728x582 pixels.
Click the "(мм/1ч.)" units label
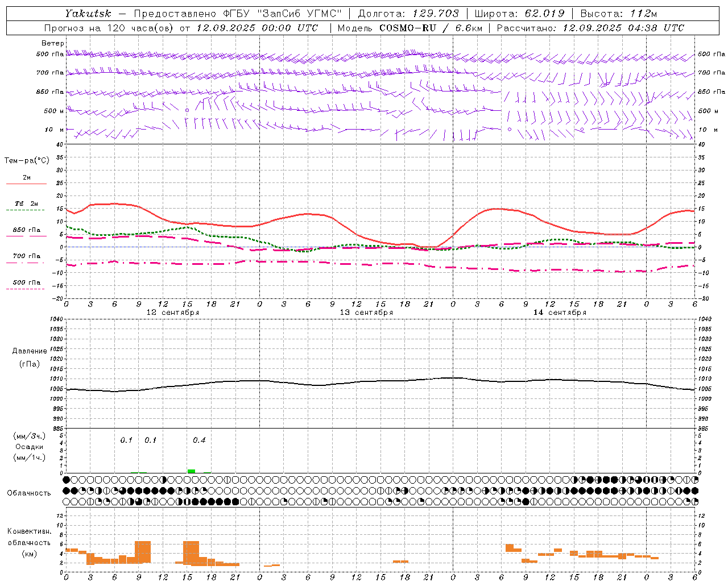pyautogui.click(x=30, y=458)
